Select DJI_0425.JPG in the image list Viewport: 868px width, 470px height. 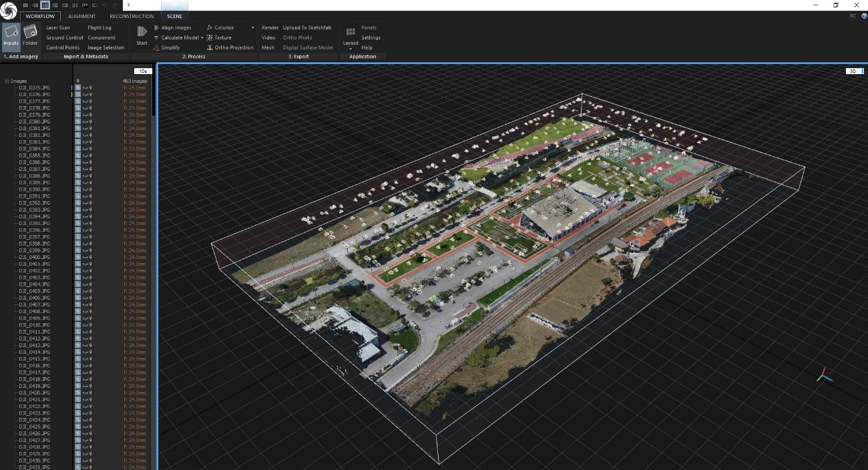(x=34, y=427)
